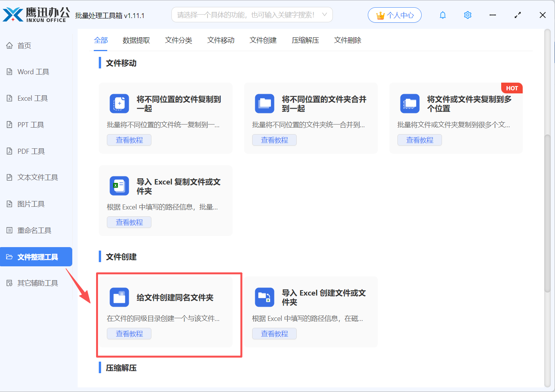
Task: Select the 文件删除 tab
Action: pyautogui.click(x=347, y=40)
